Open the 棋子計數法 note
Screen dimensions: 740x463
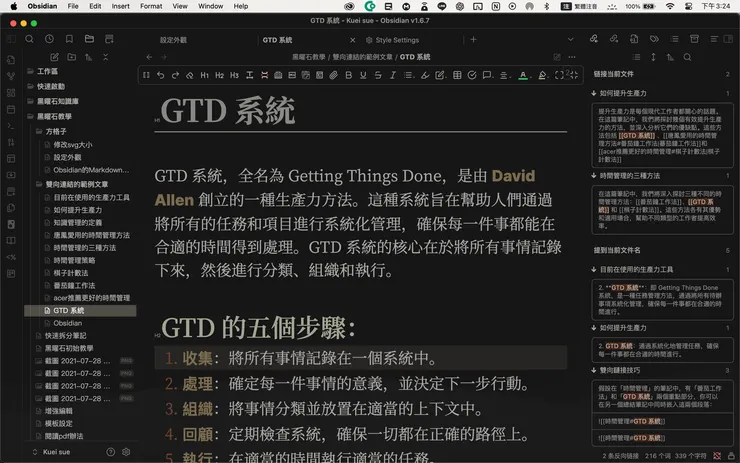pyautogui.click(x=71, y=273)
